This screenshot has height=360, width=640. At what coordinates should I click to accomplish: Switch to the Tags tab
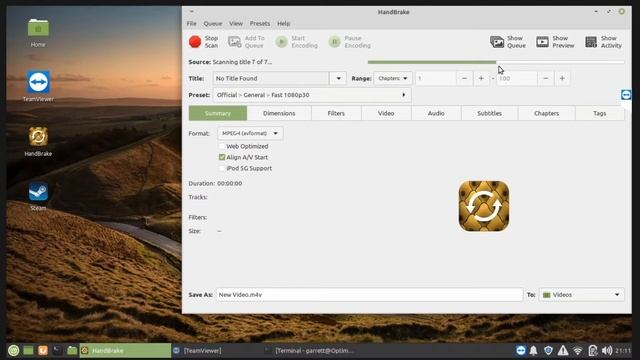[600, 113]
